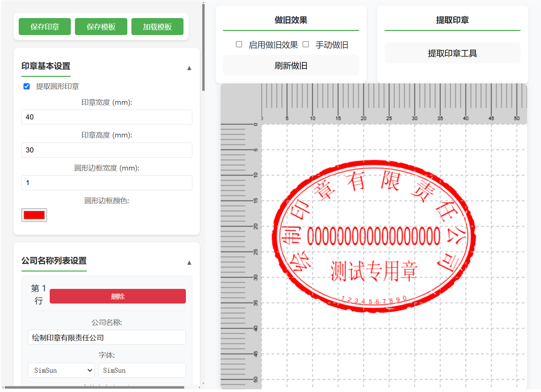The width and height of the screenshot is (541, 392).
Task: Click the 印章宽度 input field
Action: (107, 117)
